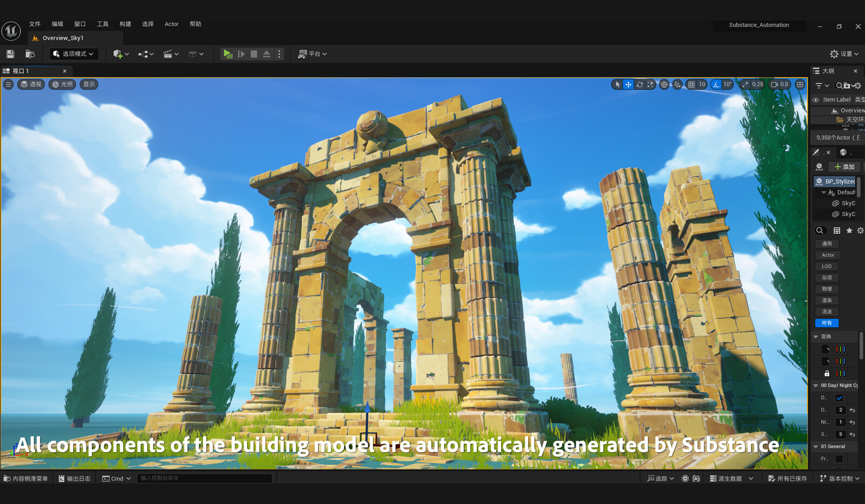Choose the translate move tool in viewport
This screenshot has width=865, height=504.
pyautogui.click(x=628, y=84)
